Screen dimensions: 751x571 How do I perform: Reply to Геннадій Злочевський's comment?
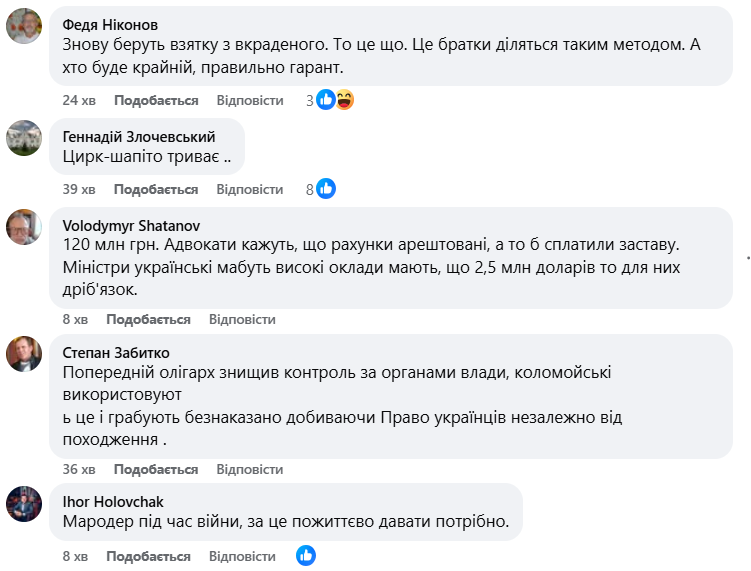250,189
